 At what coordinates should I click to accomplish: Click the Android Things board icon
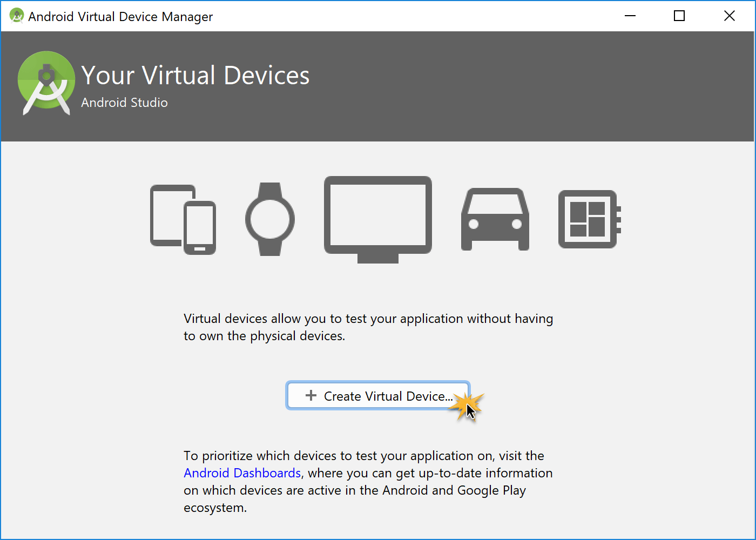pyautogui.click(x=590, y=219)
